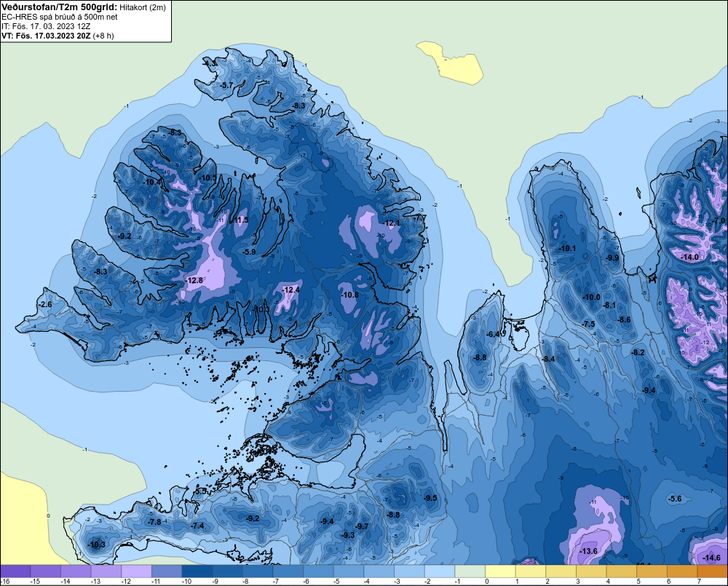This screenshot has height=586, width=728.
Task: Click the -9.5 temperature label
Action: [x=430, y=498]
